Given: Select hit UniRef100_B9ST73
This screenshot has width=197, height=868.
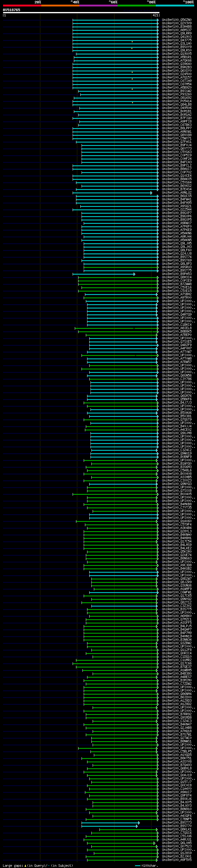Looking at the screenshot, I should click(177, 822).
